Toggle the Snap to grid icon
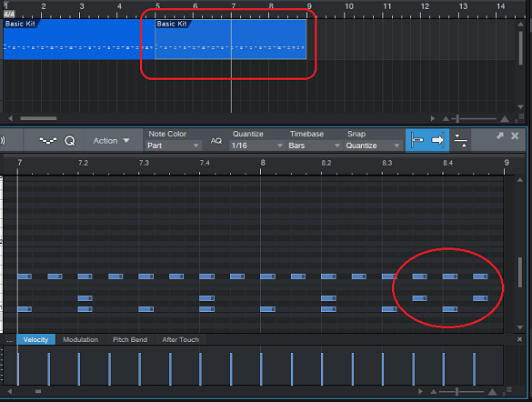 (417, 140)
